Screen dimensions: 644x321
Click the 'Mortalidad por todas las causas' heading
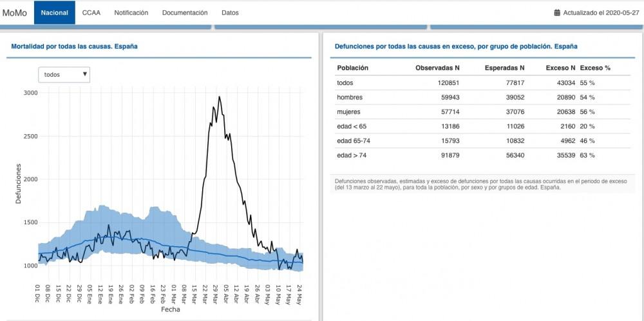[74, 46]
